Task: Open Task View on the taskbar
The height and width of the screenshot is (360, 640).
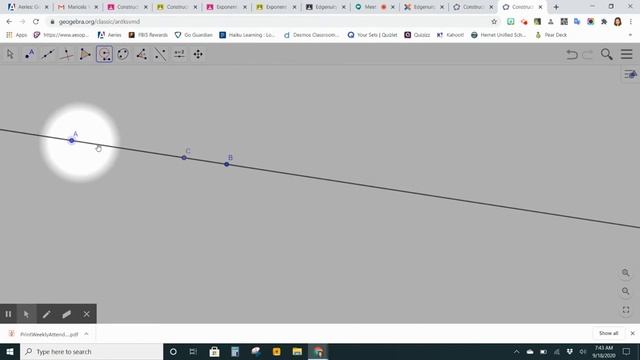Action: 193,351
